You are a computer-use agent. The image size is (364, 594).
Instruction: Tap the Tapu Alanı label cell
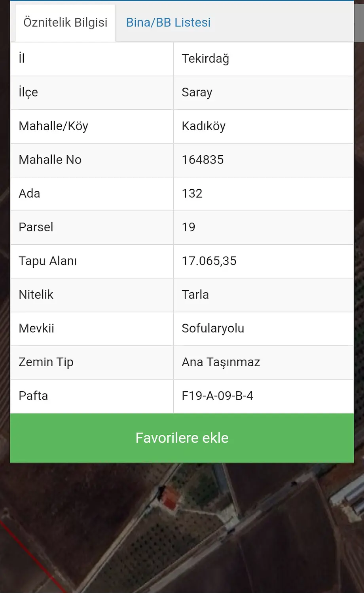92,261
